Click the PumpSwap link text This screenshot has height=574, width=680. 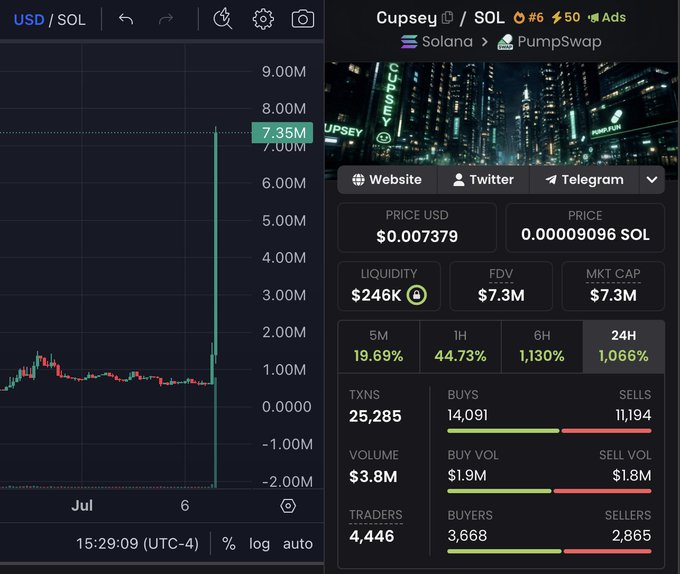click(559, 42)
